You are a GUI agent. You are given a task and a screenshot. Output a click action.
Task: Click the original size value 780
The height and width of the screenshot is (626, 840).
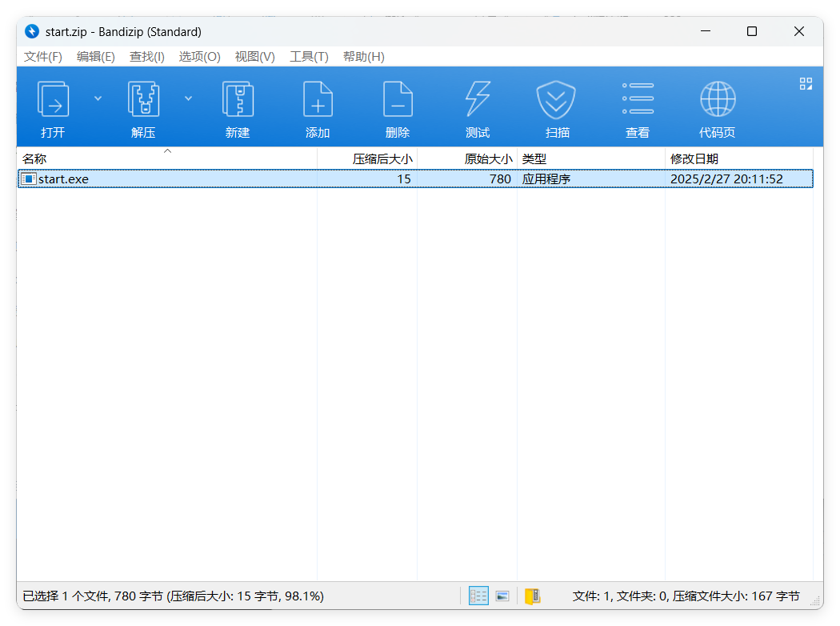[500, 179]
